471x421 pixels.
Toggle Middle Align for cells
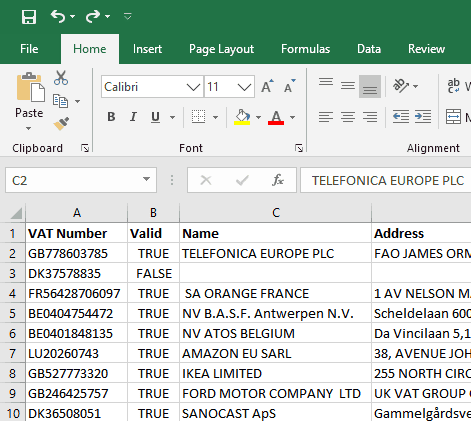(348, 86)
